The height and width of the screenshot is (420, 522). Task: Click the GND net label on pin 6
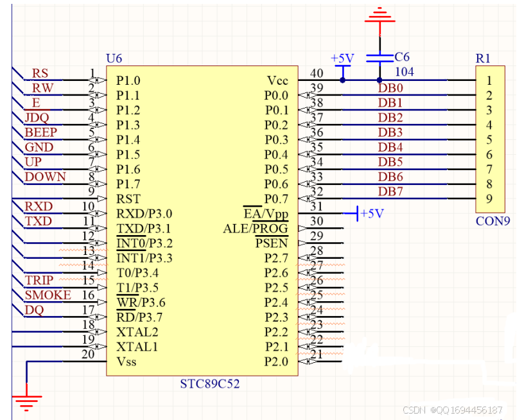click(39, 147)
